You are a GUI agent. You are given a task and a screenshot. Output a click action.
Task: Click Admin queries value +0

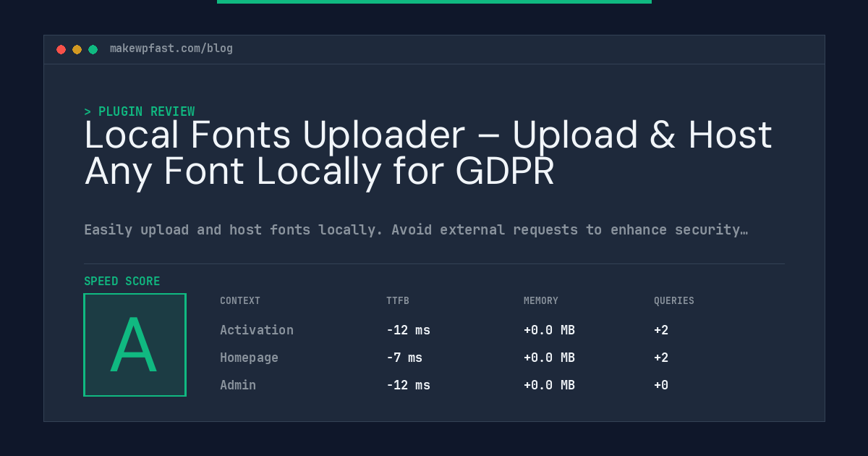(x=661, y=385)
